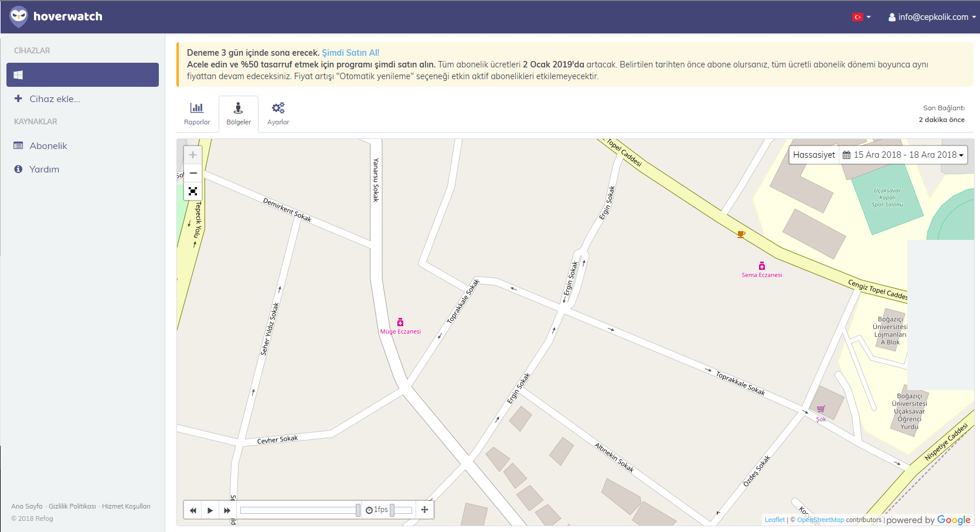Click the '2 dakika önce' last connection text
This screenshot has height=532, width=980.
pos(941,120)
